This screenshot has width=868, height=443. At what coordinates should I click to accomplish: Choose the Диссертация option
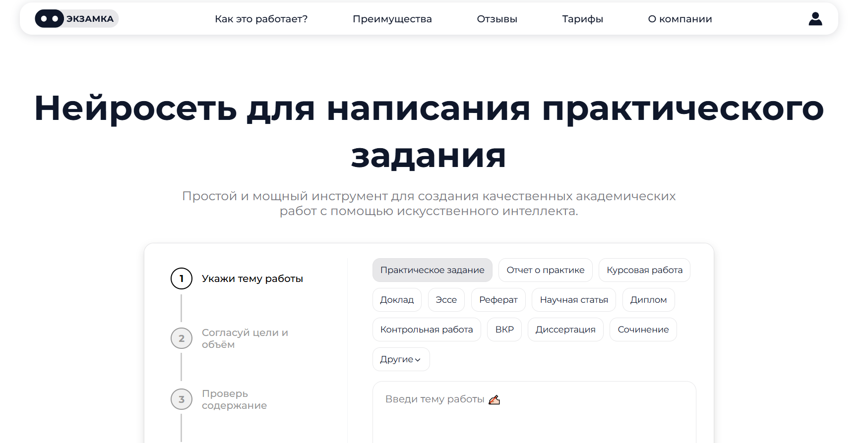pos(565,330)
